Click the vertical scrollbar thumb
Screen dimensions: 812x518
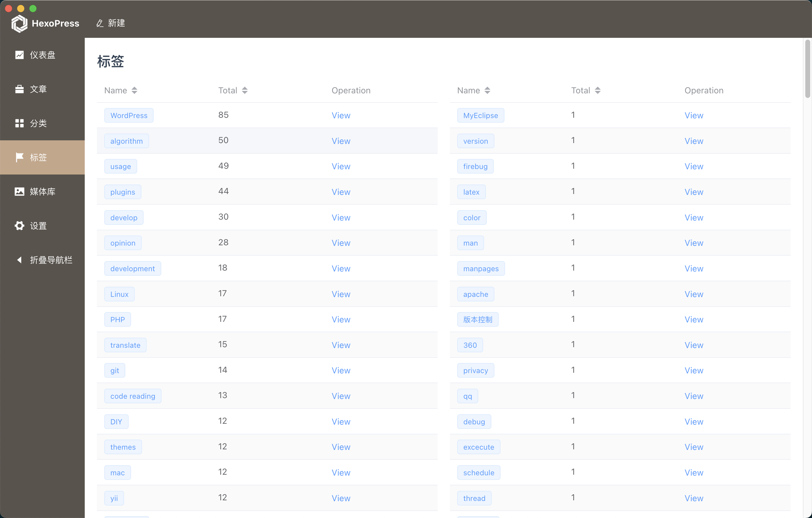[x=807, y=69]
